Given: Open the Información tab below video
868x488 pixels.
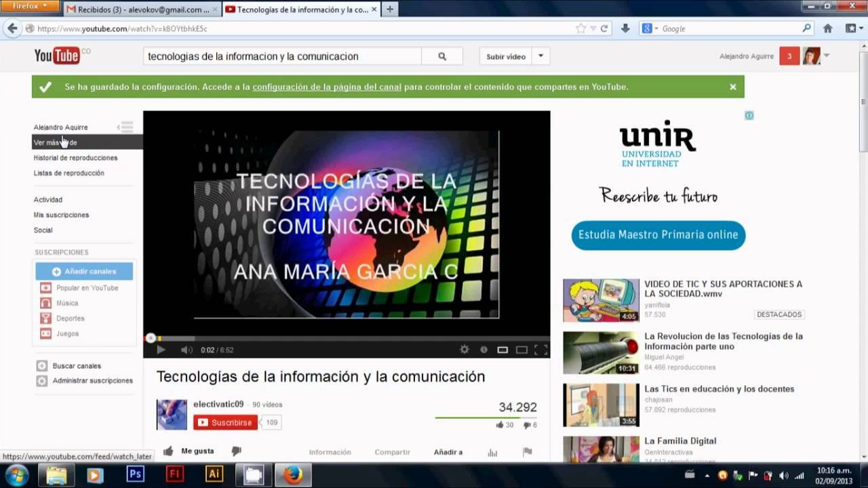Looking at the screenshot, I should pos(330,452).
